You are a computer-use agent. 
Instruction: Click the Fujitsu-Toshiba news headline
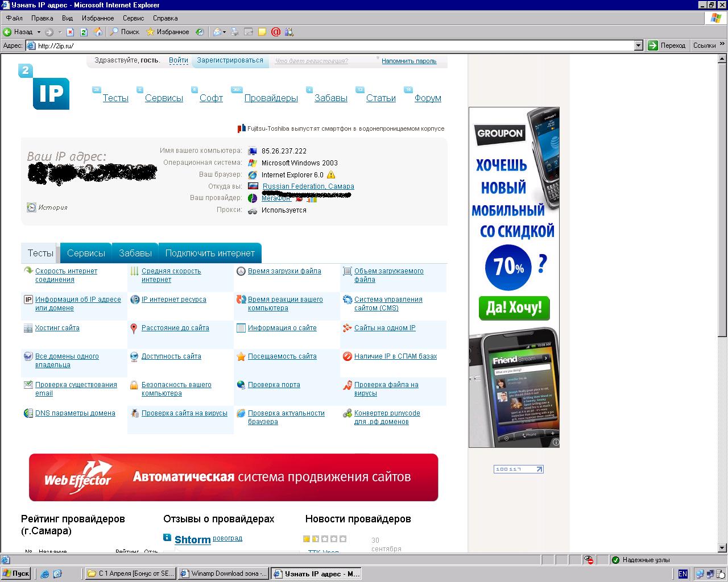click(x=346, y=128)
